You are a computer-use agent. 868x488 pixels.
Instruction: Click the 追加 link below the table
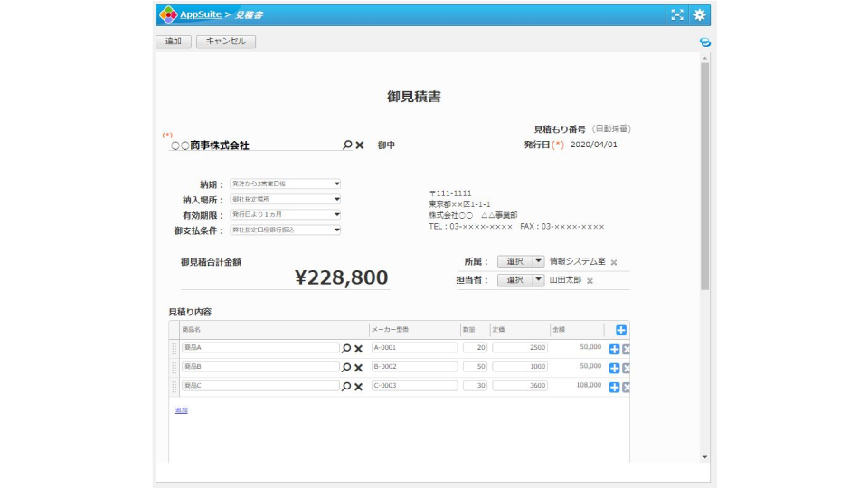(x=182, y=410)
